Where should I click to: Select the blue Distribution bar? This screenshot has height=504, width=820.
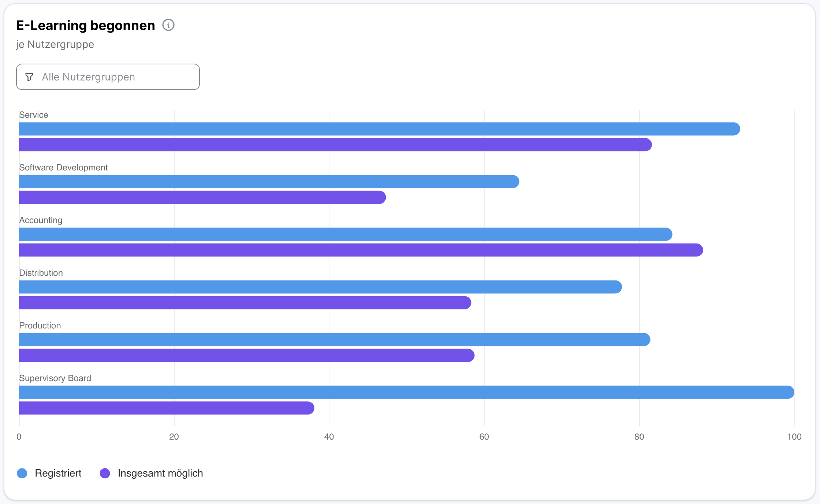(320, 287)
